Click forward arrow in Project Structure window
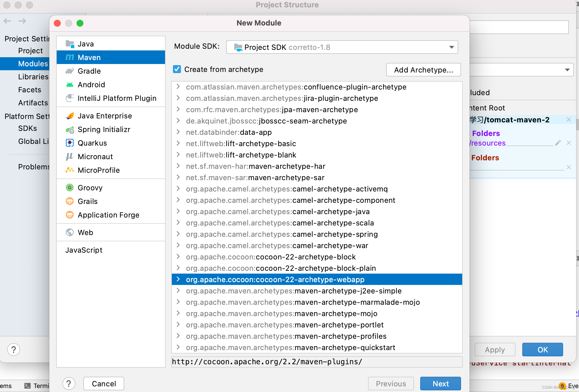This screenshot has height=392, width=579. 22,21
